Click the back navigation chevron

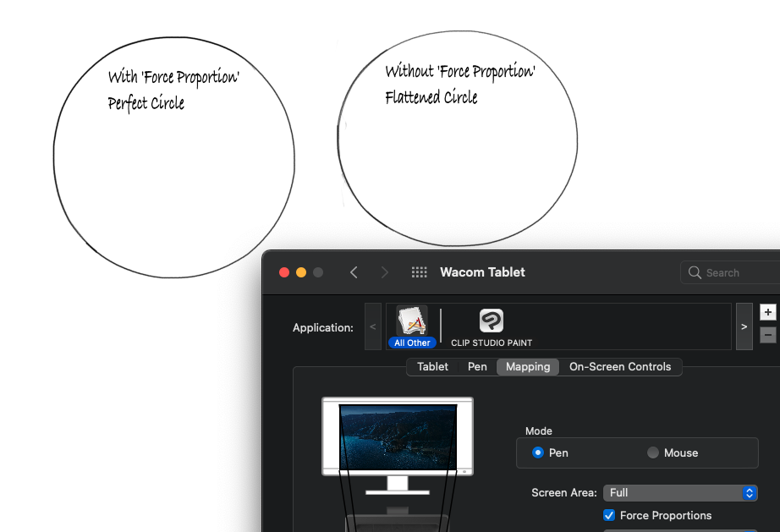[x=354, y=272]
